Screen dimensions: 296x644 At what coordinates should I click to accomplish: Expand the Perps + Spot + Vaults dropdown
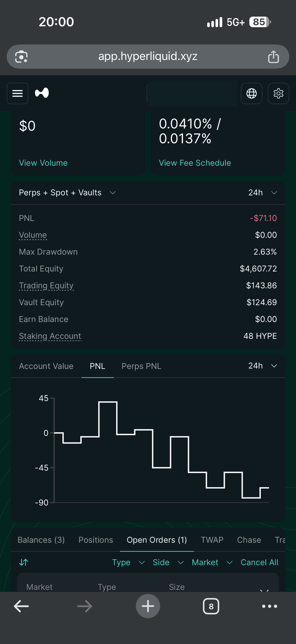pos(67,193)
